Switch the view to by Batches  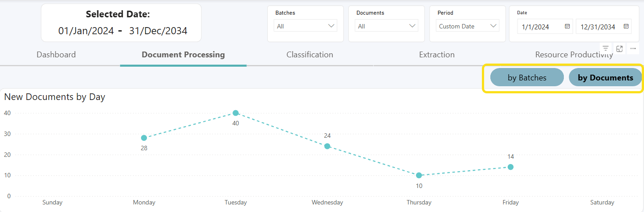pos(527,78)
